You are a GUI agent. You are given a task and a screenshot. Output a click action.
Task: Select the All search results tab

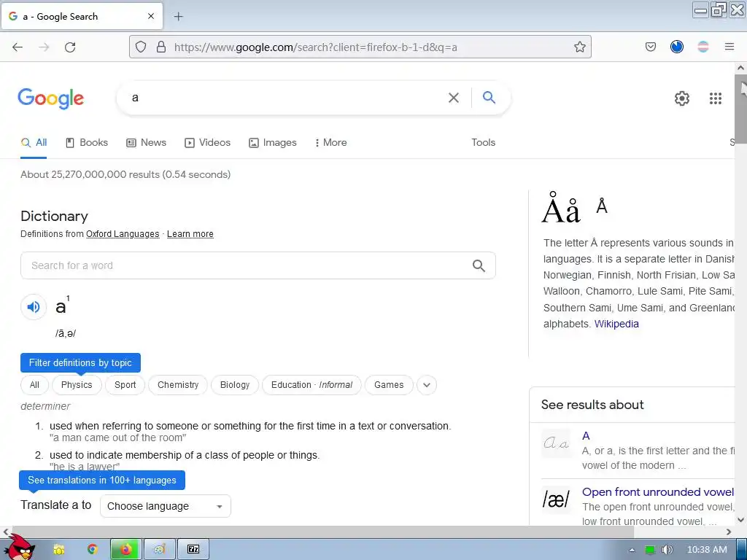point(34,142)
